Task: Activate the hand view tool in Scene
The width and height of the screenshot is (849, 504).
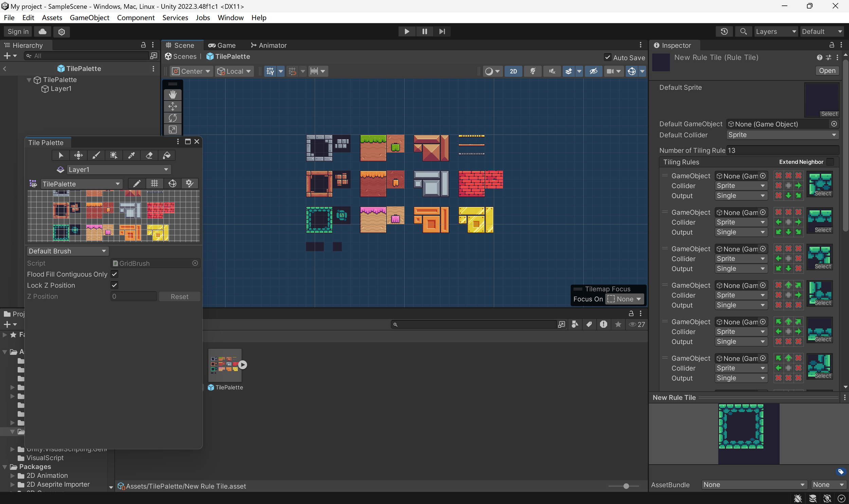Action: [173, 95]
